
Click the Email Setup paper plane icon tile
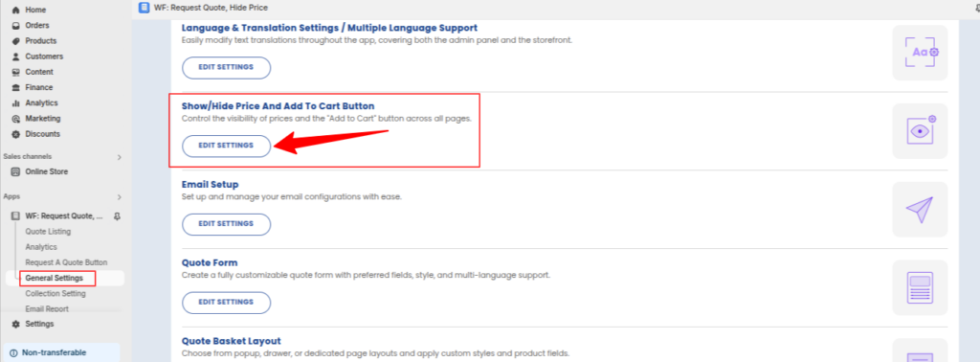tap(920, 210)
